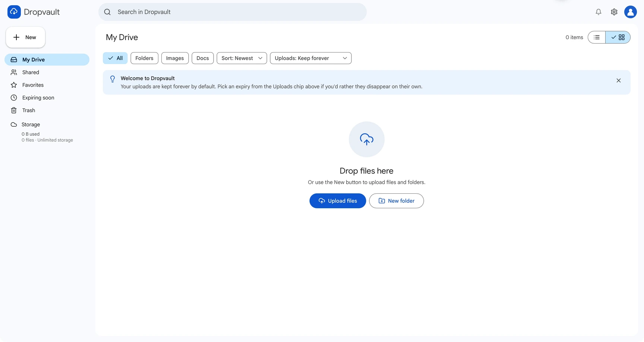The image size is (644, 342).
Task: Open the Uploads: Keep forever dropdown
Action: [x=311, y=58]
